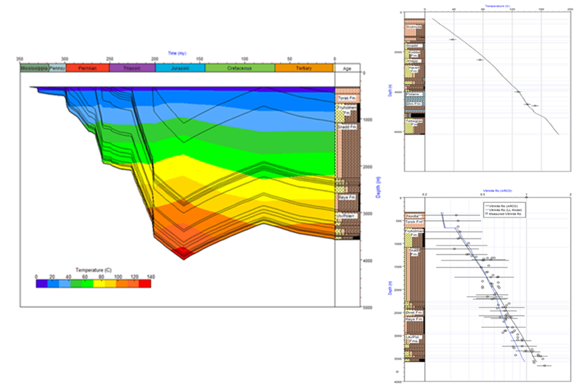This screenshot has height=392, width=588.
Task: Click the Torsk Fm. label in burial plot column
Action: 347,98
